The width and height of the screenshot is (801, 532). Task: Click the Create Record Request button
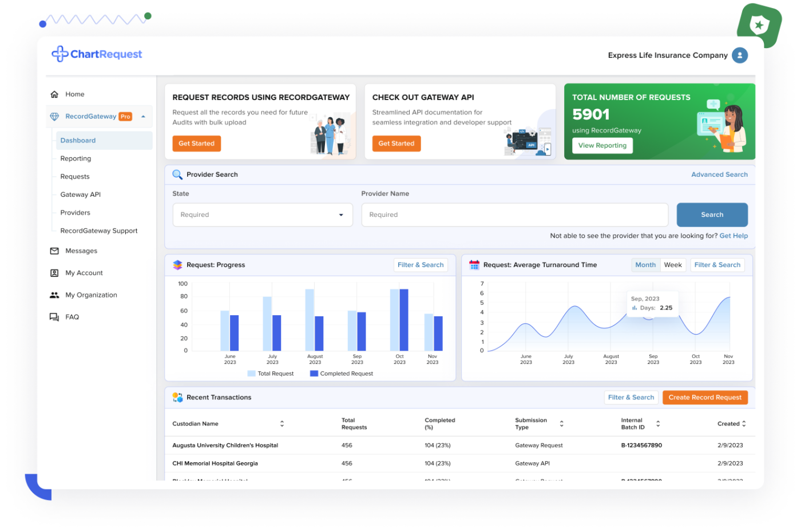coord(705,398)
